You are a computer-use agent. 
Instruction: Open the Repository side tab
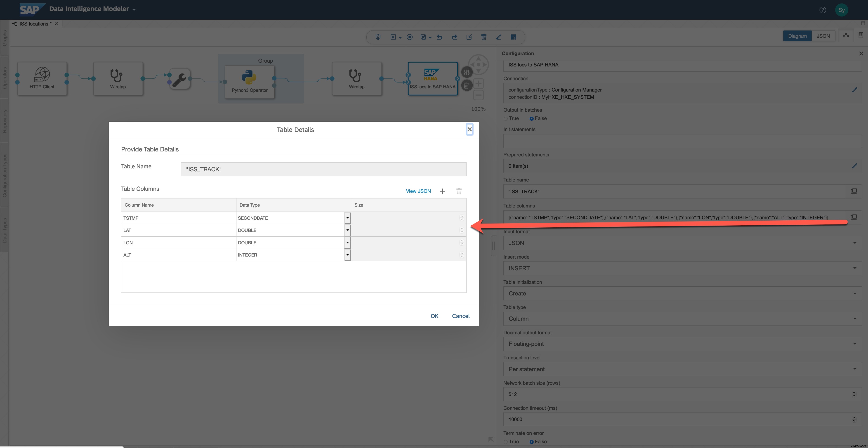pos(4,121)
